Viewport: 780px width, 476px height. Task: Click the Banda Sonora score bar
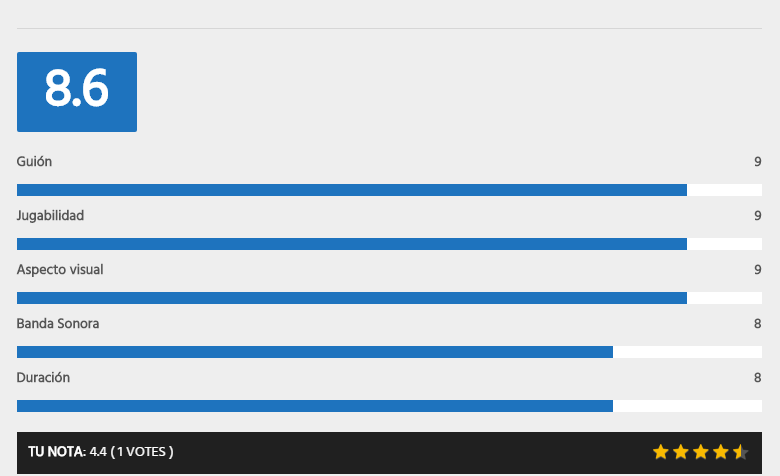pos(389,352)
